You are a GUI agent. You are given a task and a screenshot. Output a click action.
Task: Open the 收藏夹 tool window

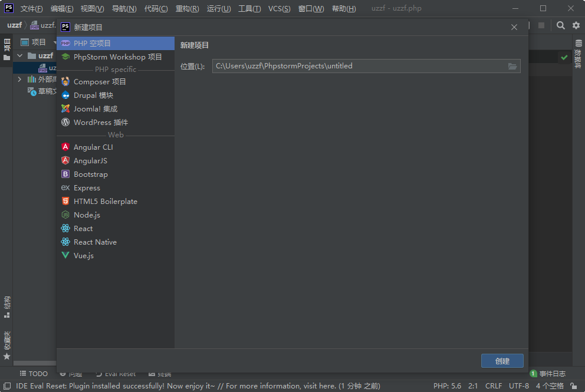tap(6, 345)
